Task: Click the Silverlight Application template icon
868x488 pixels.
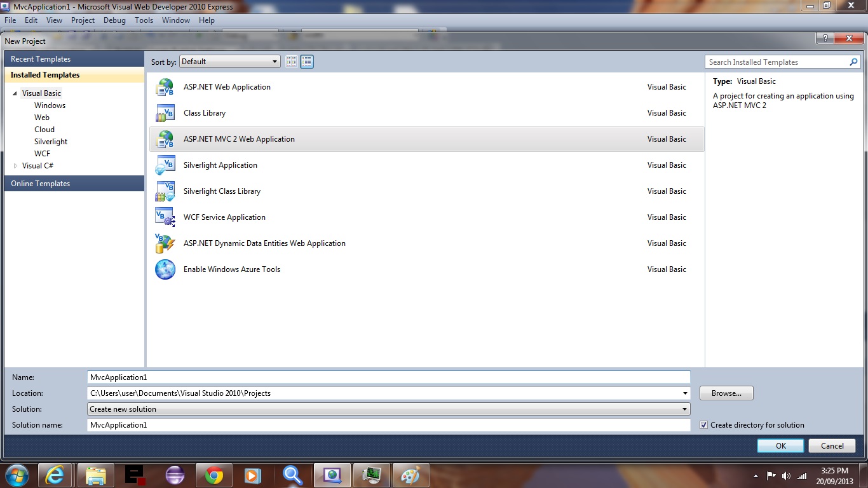Action: click(x=165, y=165)
